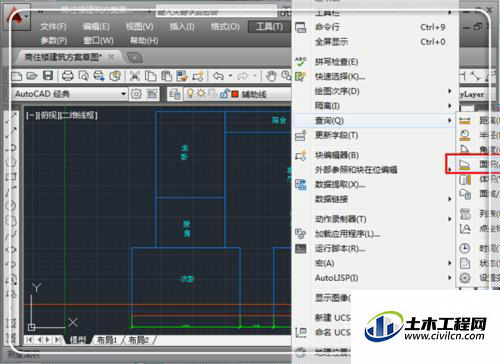Open the 视图(V) menu
500x364 pixels.
[139, 27]
